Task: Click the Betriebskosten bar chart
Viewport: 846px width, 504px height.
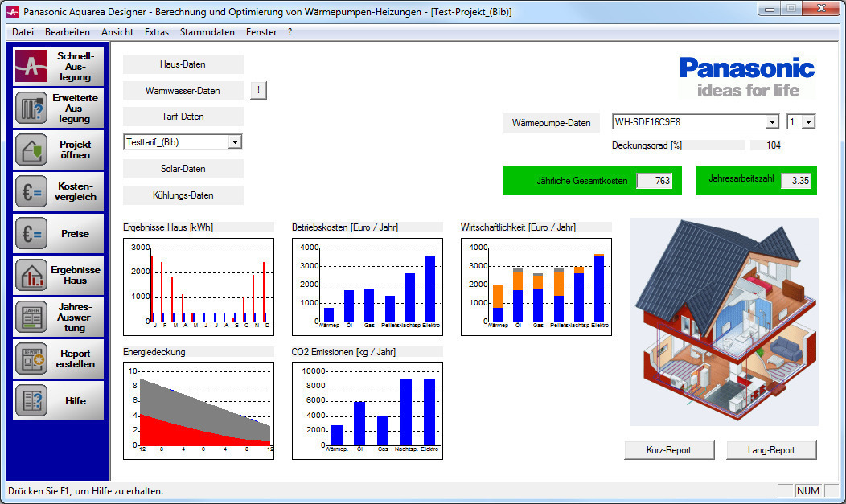Action: 368,287
